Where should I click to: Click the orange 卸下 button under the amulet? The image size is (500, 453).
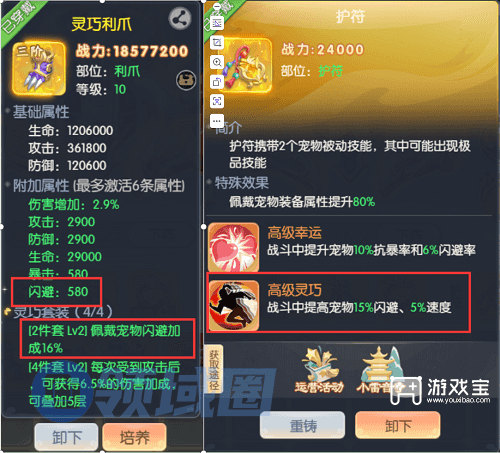(398, 425)
